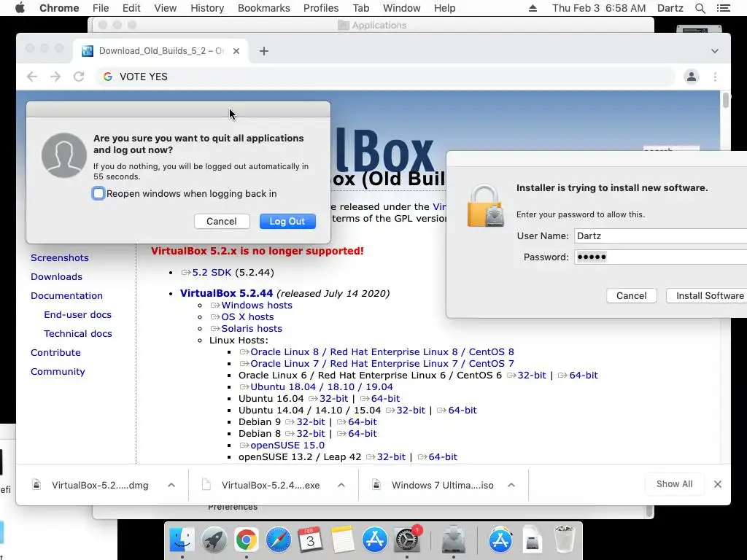Reload the page in Chrome

pyautogui.click(x=79, y=77)
